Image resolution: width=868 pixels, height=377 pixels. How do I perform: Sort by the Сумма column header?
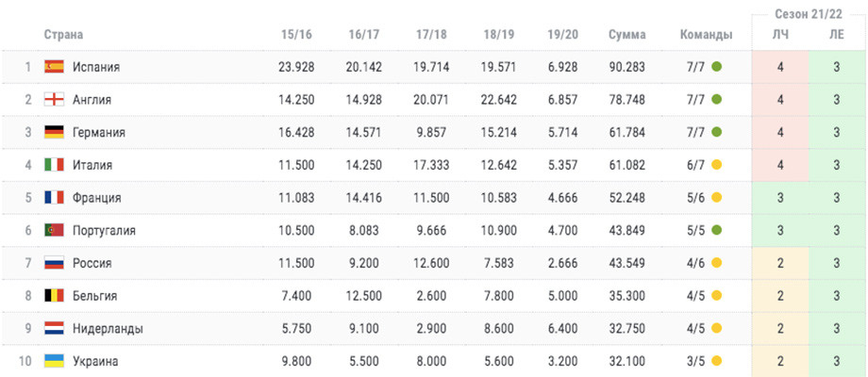pyautogui.click(x=626, y=34)
